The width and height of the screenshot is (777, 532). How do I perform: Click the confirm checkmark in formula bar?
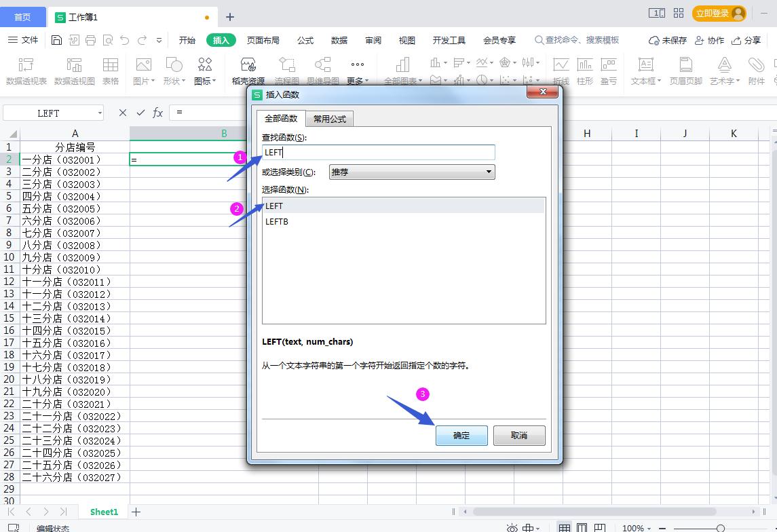140,113
